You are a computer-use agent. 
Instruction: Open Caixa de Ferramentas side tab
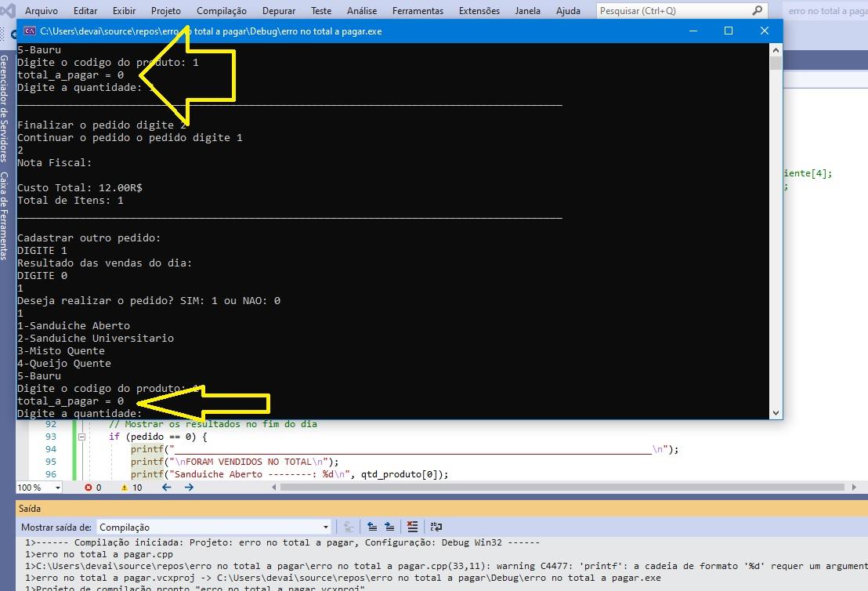tap(5, 216)
